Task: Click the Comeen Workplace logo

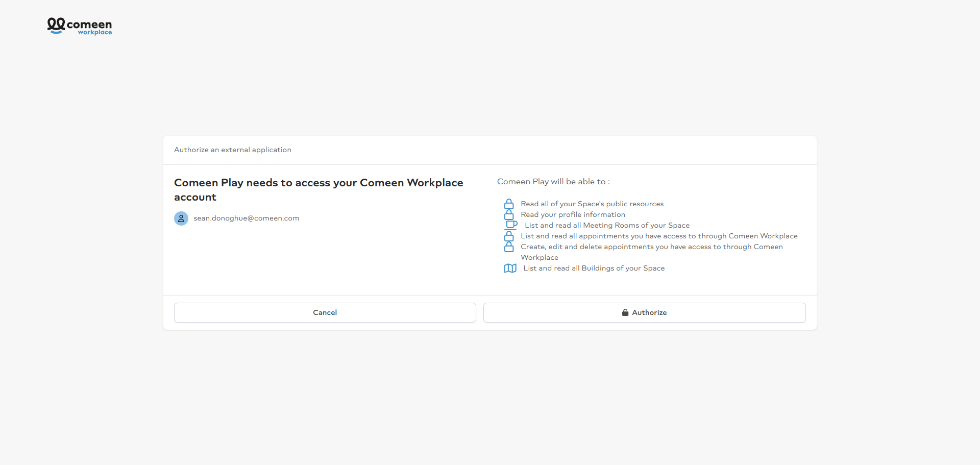Action: (x=80, y=26)
